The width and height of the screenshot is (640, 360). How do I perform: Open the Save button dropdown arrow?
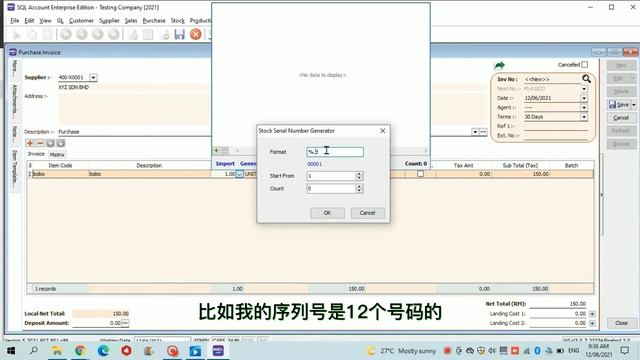pyautogui.click(x=633, y=105)
